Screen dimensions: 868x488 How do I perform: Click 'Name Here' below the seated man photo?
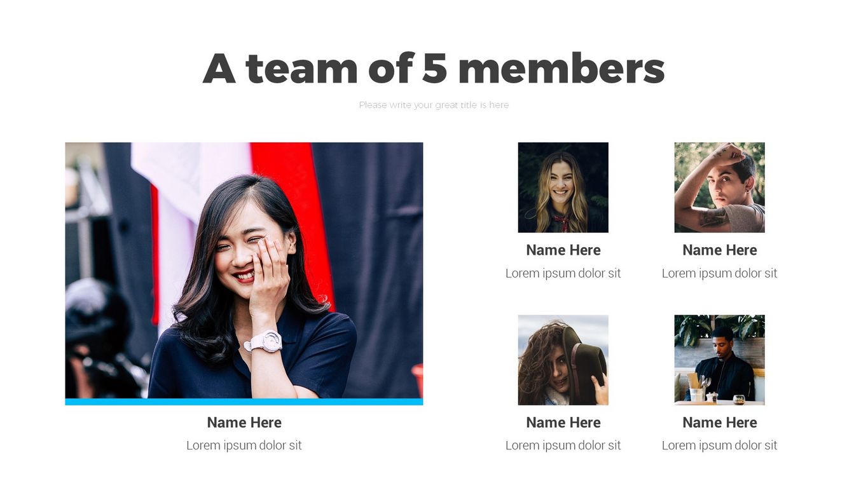(x=719, y=423)
